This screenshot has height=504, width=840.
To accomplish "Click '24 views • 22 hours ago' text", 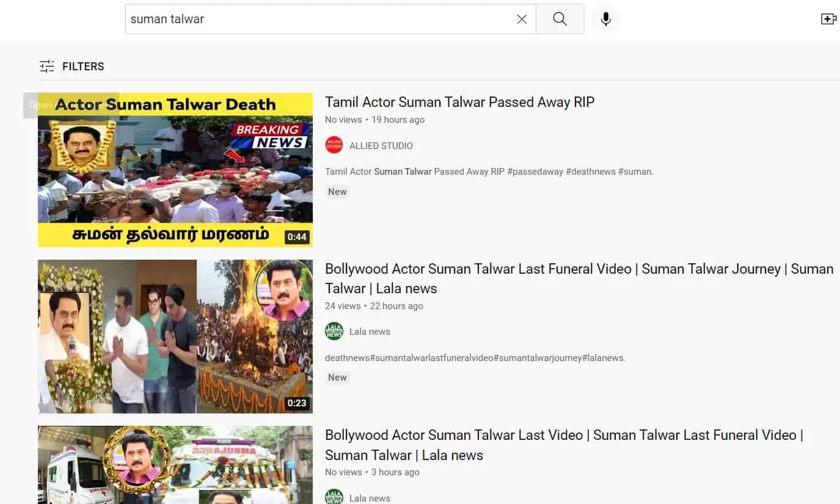I will click(374, 306).
